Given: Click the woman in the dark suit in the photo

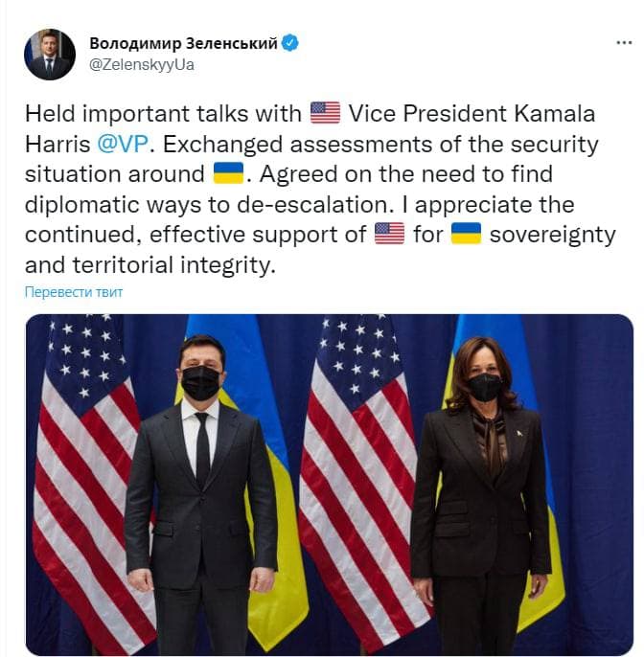Looking at the screenshot, I should (480, 496).
